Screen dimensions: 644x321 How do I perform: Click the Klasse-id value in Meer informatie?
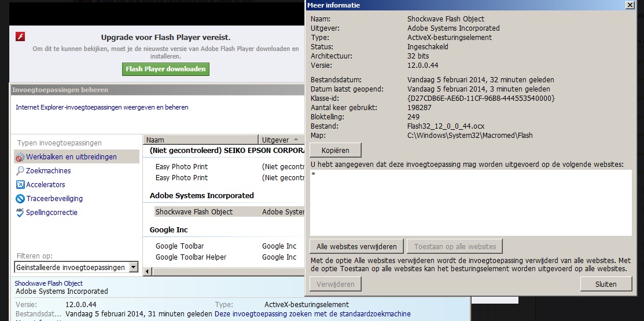coord(481,99)
